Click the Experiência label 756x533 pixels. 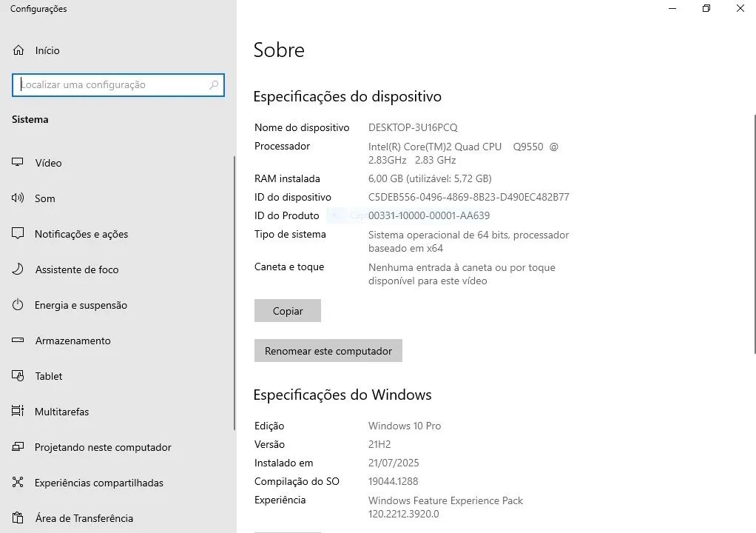pyautogui.click(x=280, y=500)
